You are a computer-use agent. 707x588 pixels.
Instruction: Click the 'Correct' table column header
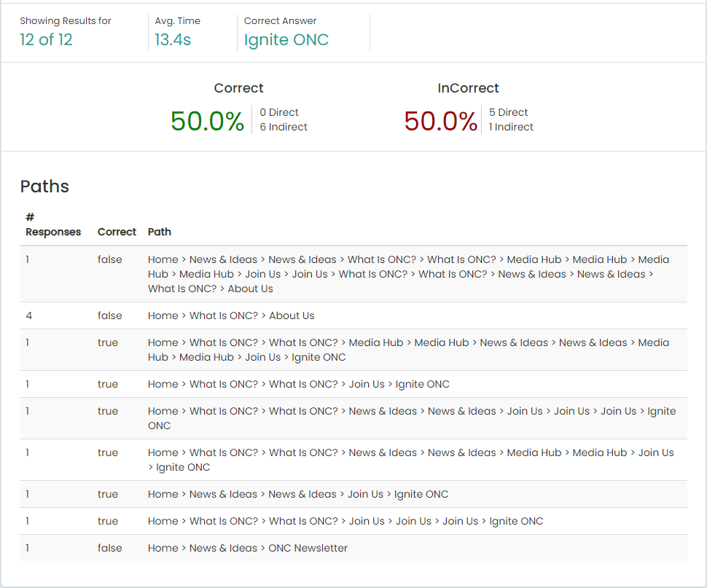(117, 232)
